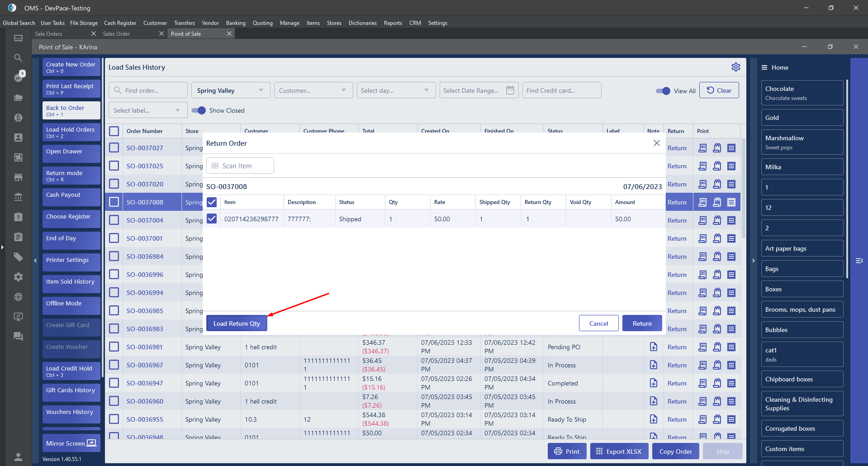Click the Load Return Qty button
This screenshot has height=466, width=868.
point(237,323)
